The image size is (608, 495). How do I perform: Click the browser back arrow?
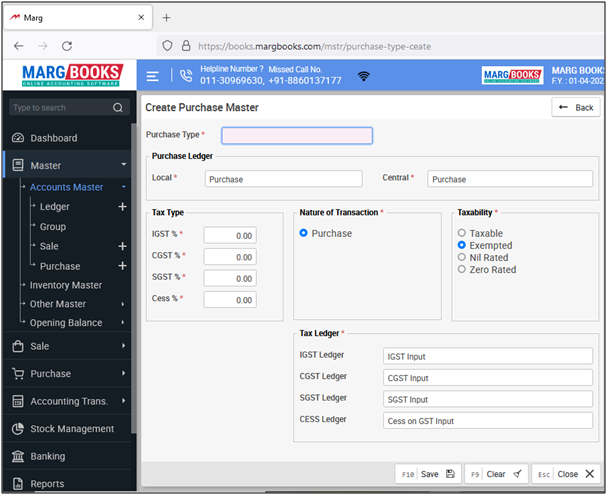(x=18, y=46)
